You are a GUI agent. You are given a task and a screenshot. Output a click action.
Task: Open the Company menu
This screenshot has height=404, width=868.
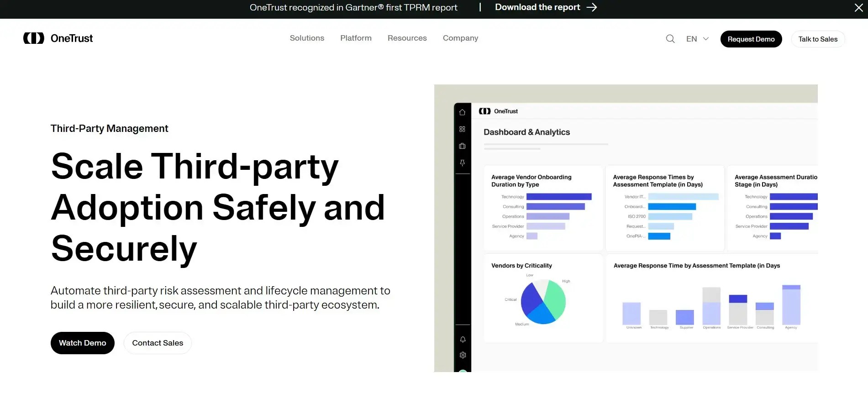460,38
